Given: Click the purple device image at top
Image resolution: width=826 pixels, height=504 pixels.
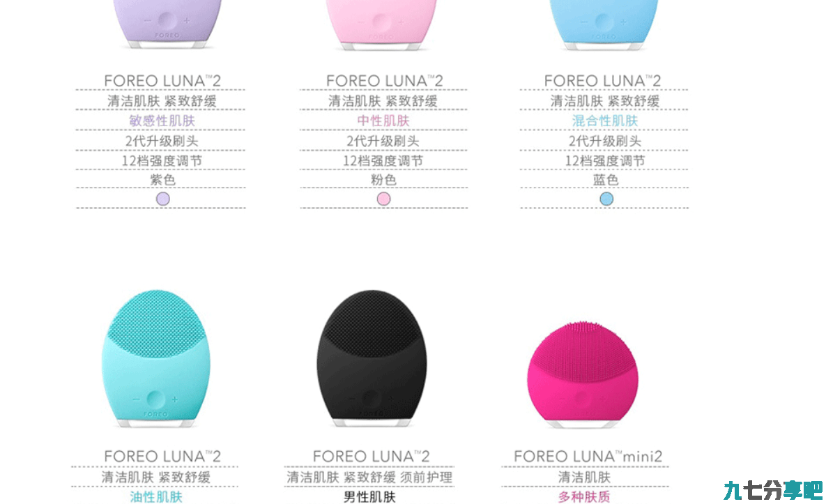Looking at the screenshot, I should [167, 25].
